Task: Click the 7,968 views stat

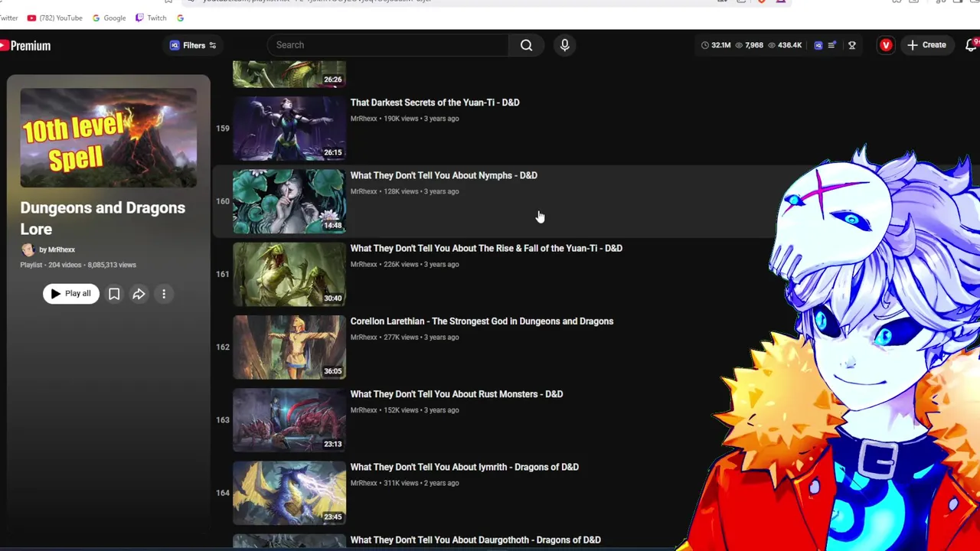Action: tap(749, 45)
